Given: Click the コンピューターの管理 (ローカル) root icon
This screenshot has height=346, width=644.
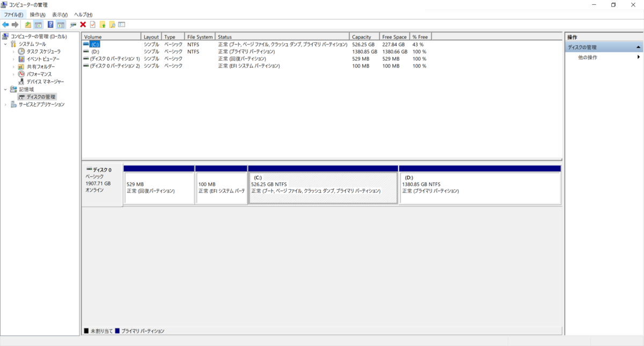Looking at the screenshot, I should coord(5,37).
